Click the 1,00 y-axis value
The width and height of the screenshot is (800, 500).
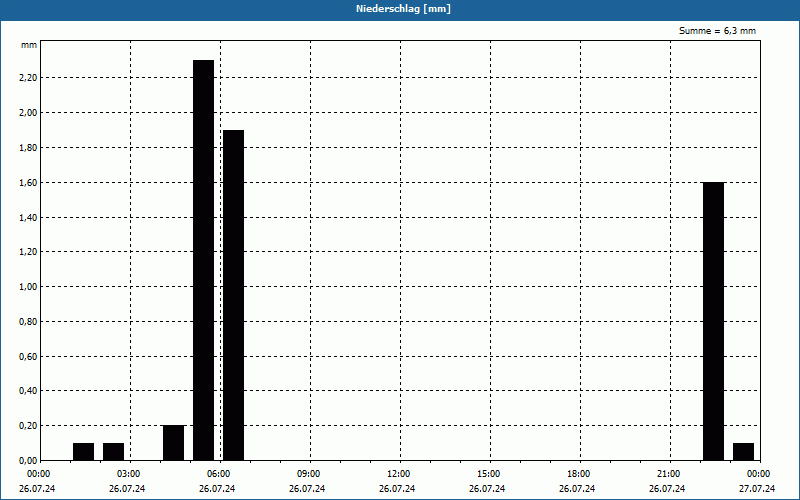click(29, 287)
